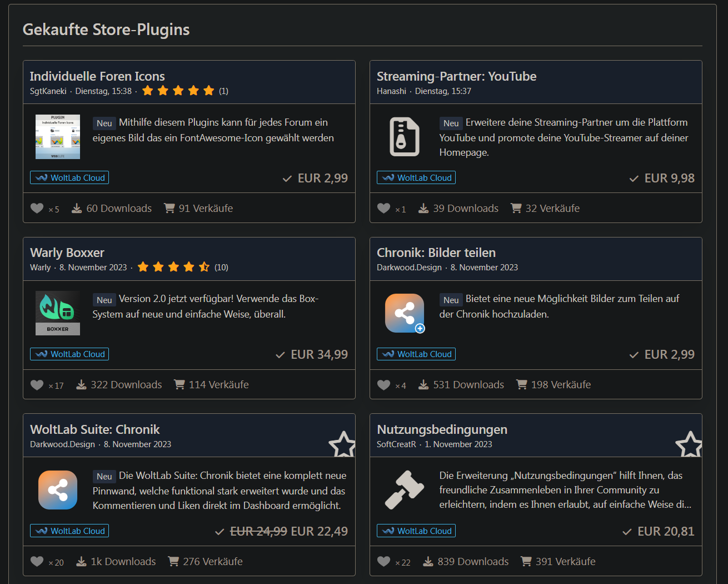Image resolution: width=728 pixels, height=584 pixels.
Task: Like the Chronik: Bilder teilen plugin
Action: 383,385
